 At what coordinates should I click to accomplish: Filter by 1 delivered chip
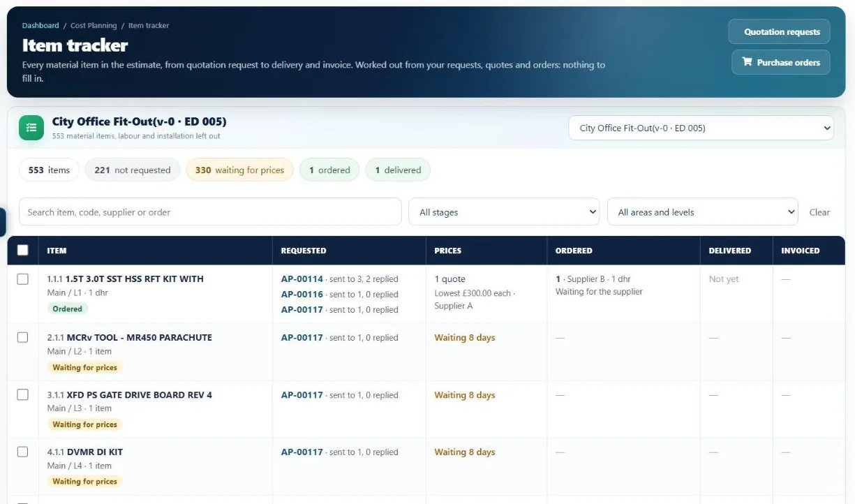point(398,170)
